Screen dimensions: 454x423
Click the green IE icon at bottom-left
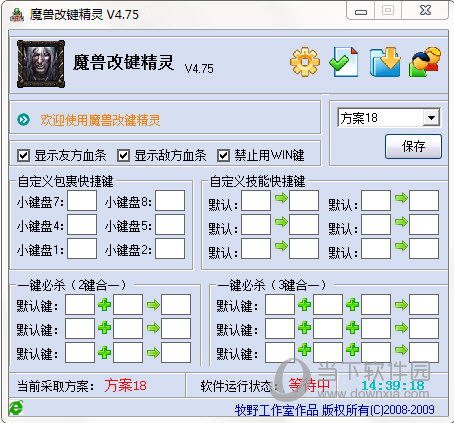pos(16,408)
